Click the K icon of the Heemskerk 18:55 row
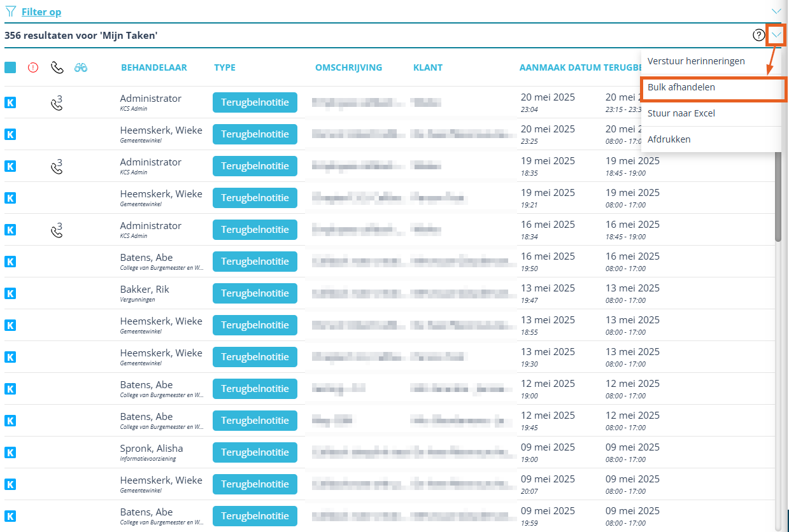Viewport: 789px width, 532px height. 10,325
